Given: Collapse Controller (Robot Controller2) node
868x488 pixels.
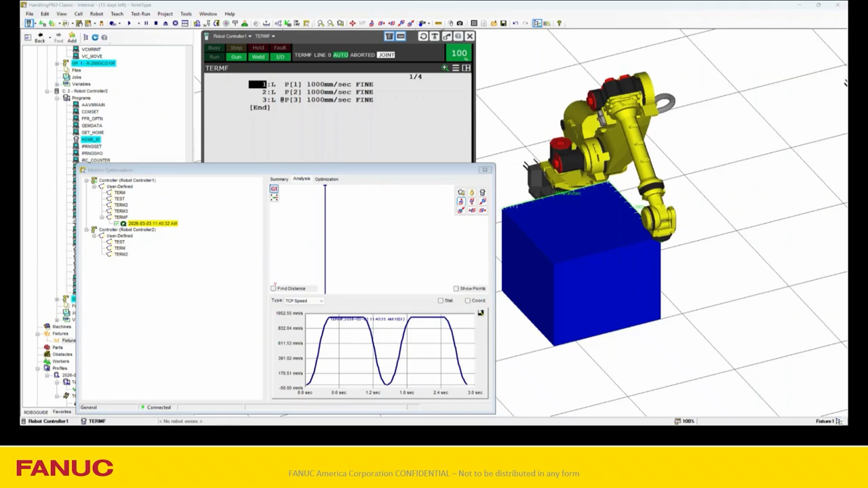Looking at the screenshot, I should click(x=87, y=230).
